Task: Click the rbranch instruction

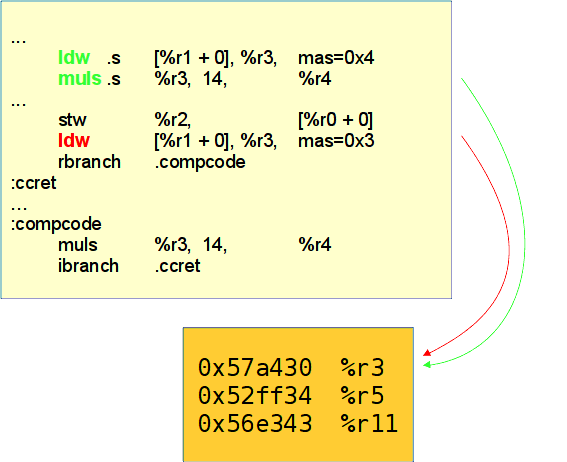Action: 89,162
